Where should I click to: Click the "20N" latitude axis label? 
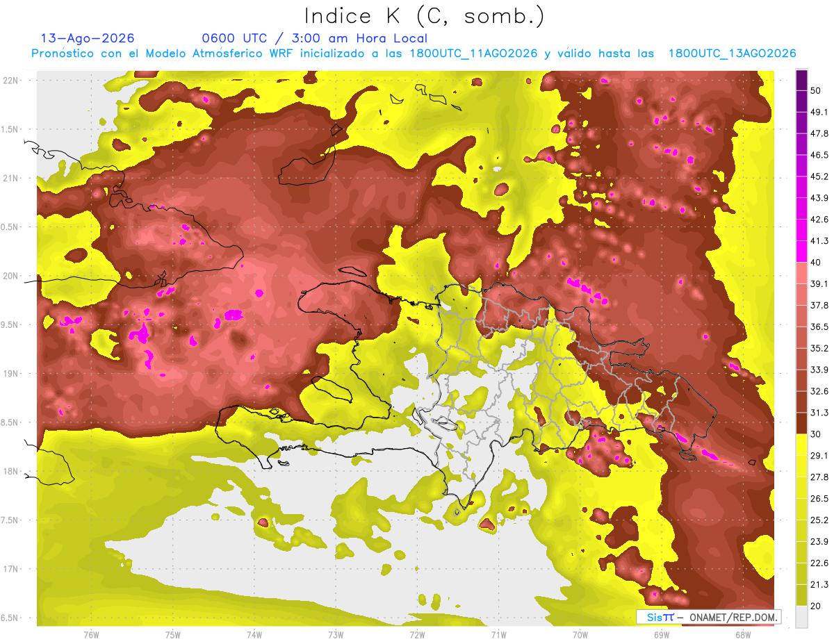[11, 276]
